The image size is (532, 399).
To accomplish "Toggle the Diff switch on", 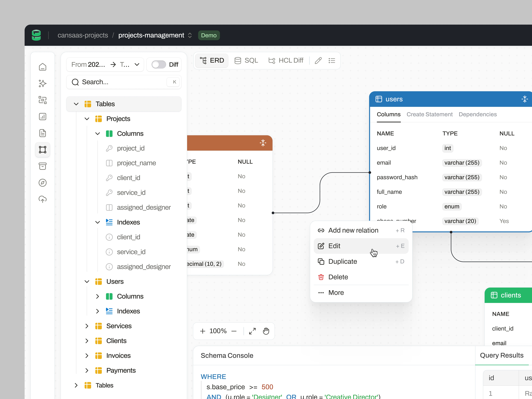I will click(158, 65).
